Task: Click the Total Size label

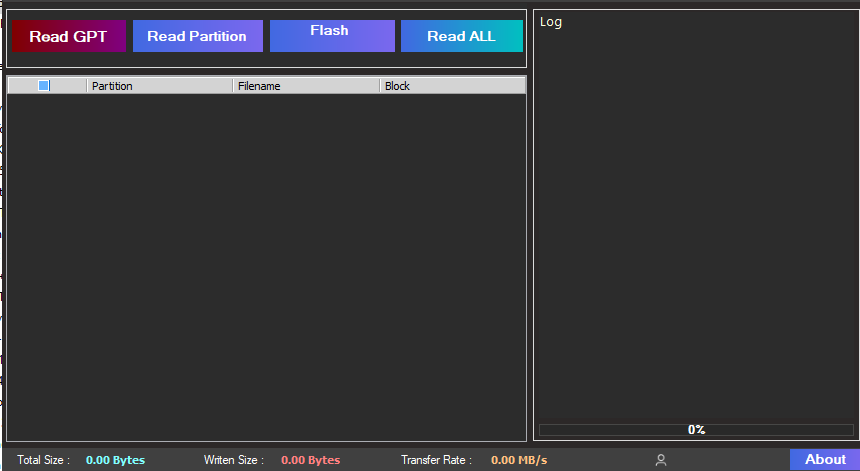Action: [x=44, y=460]
